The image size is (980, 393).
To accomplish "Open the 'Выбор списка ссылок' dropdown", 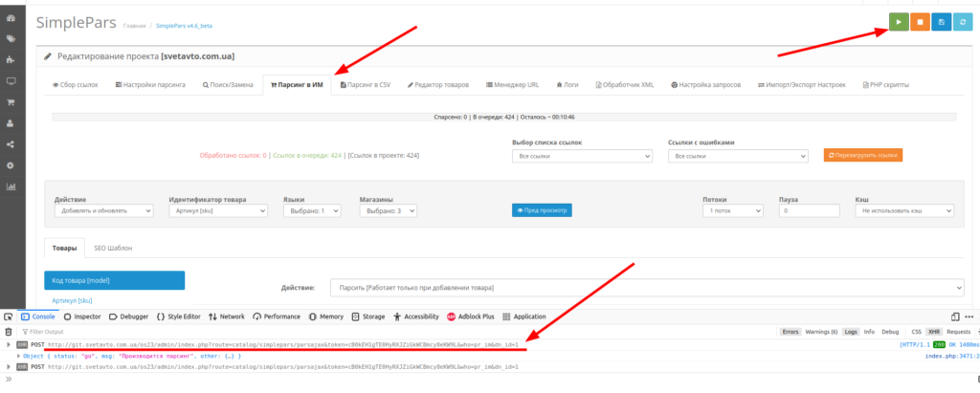I will pyautogui.click(x=582, y=156).
